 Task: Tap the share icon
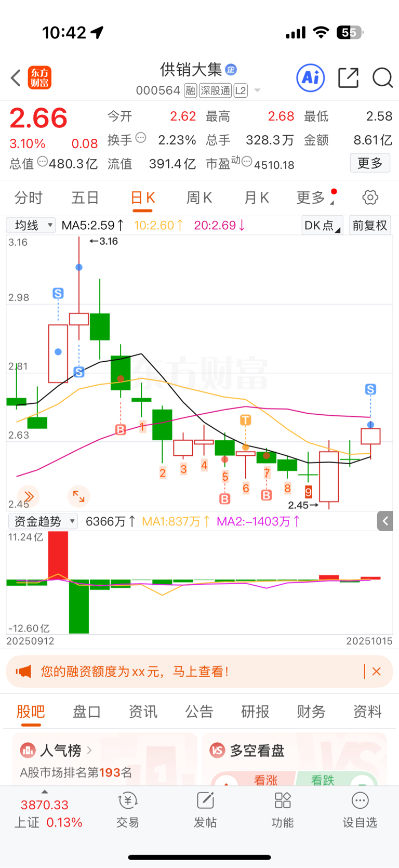[349, 78]
